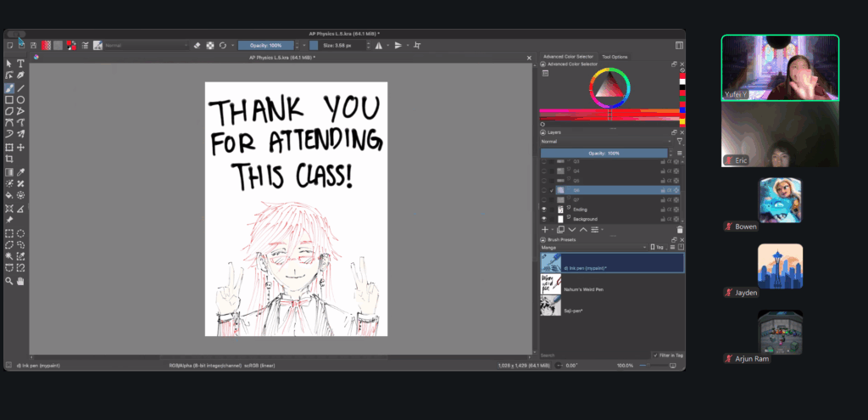Click the add new layer plus icon
The image size is (868, 420).
[545, 229]
